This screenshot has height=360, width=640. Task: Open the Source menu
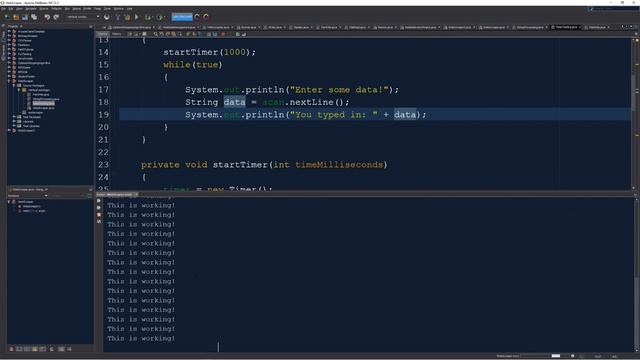(x=44, y=9)
